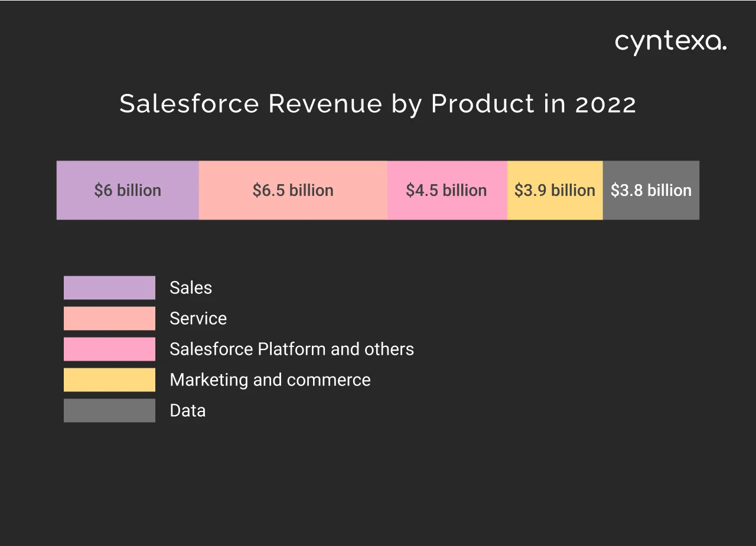Expand the Marketing and commerce entry
Image resolution: width=756 pixels, height=546 pixels.
pos(270,380)
